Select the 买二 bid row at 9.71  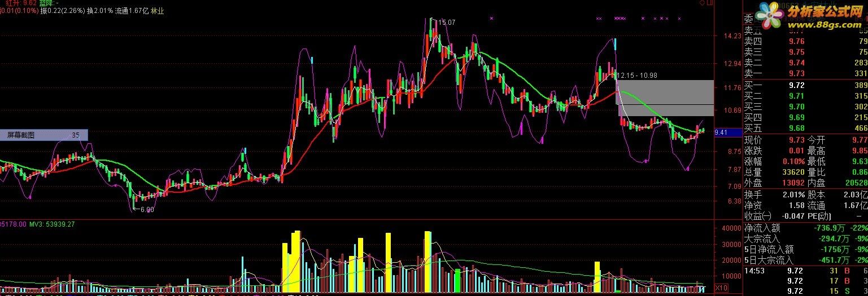point(805,96)
